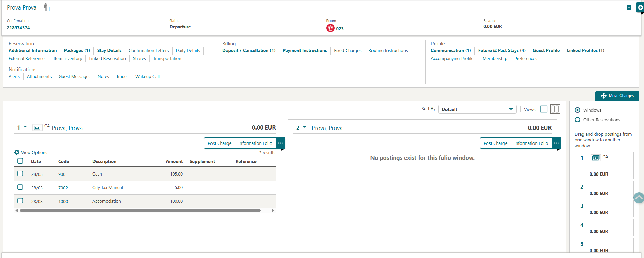Image resolution: width=644 pixels, height=258 pixels.
Task: Open the Linked Reservation link
Action: point(107,58)
